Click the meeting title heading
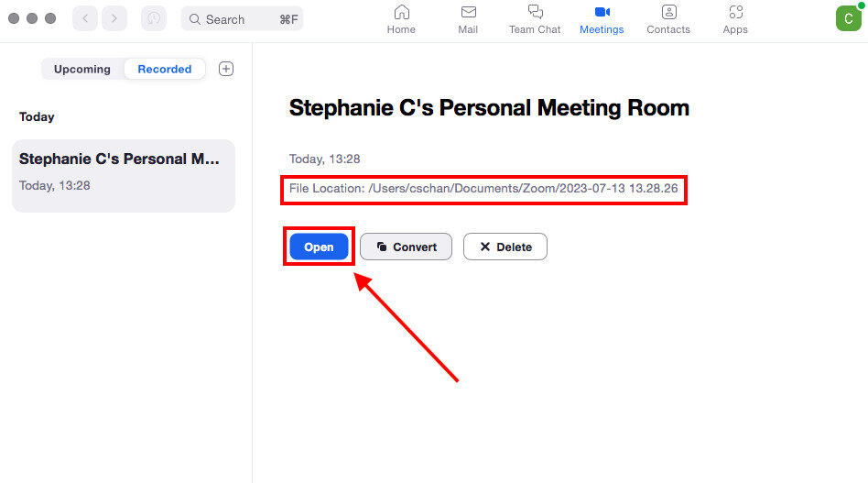Viewport: 868px width, 483px height. [489, 108]
